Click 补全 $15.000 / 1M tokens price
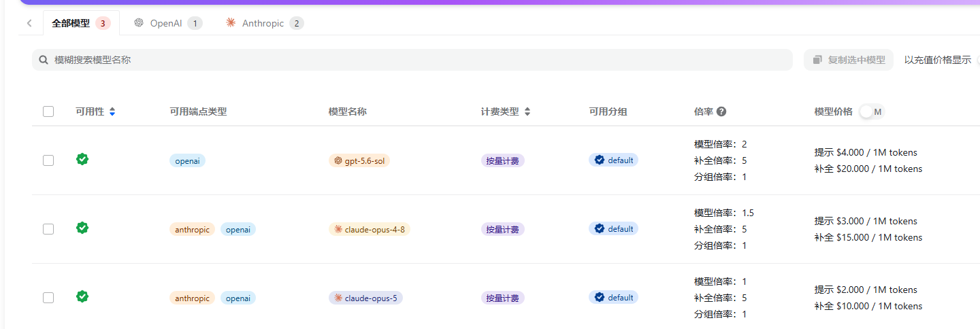 pyautogui.click(x=868, y=237)
